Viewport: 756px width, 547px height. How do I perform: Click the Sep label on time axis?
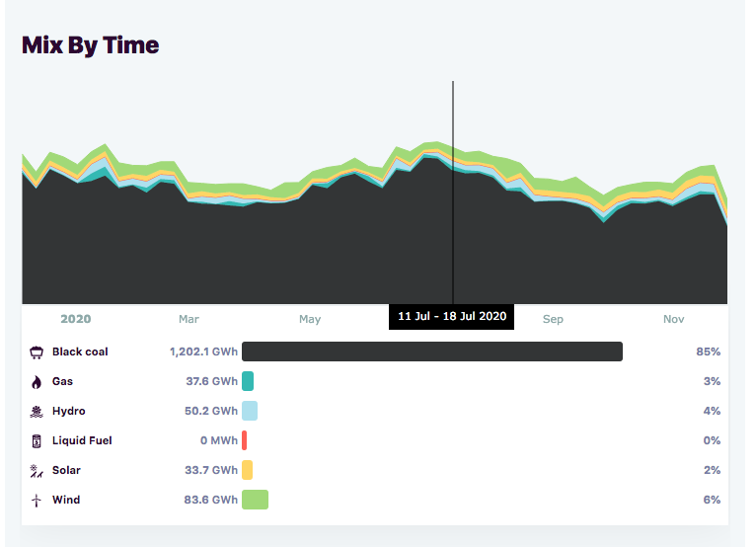[x=553, y=319]
